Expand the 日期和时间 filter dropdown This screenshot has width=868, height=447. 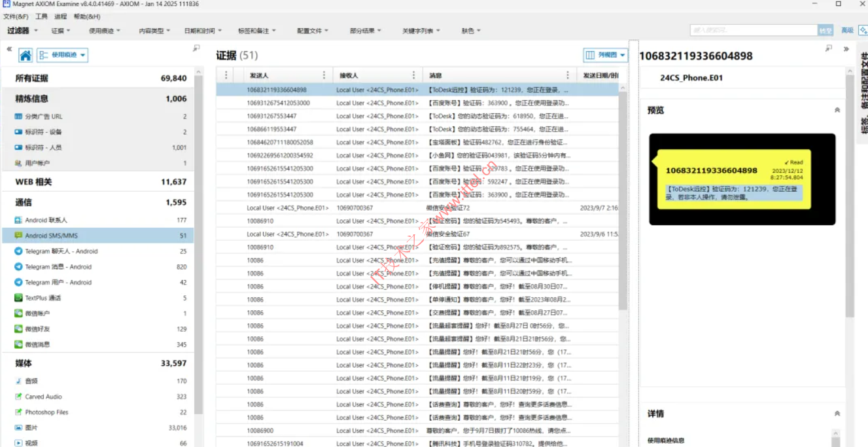(203, 31)
